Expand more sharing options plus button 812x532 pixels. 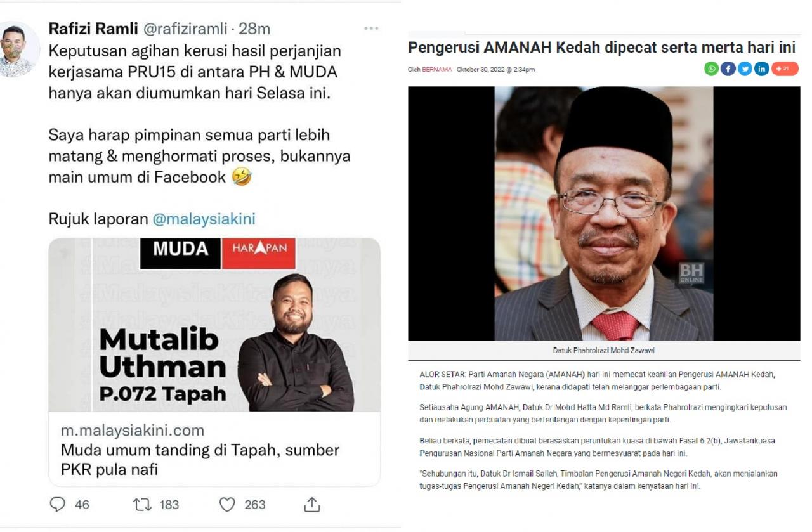click(785, 69)
